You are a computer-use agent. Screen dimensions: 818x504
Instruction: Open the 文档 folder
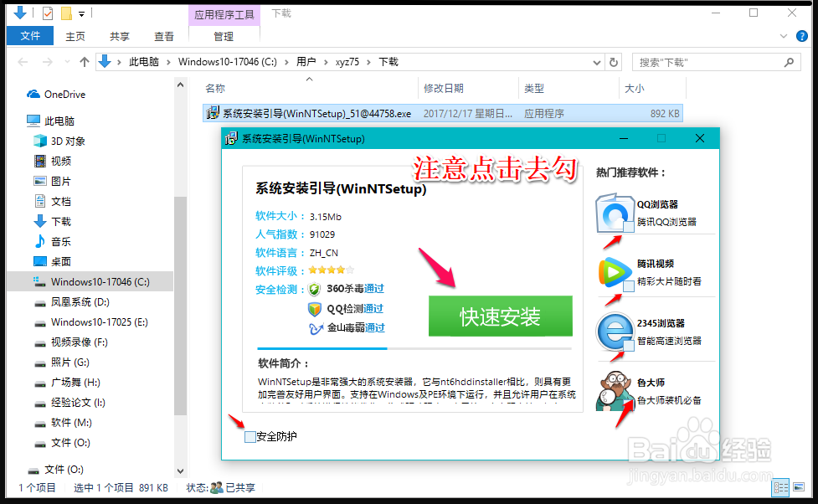point(53,202)
